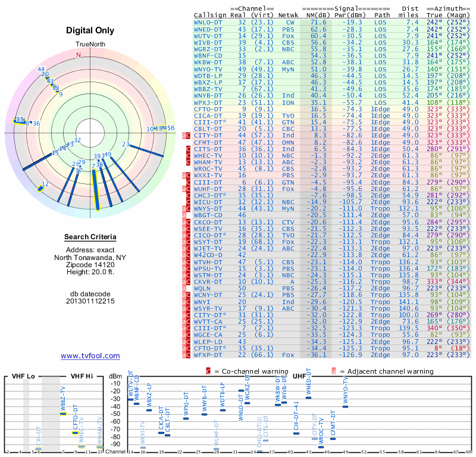The image size is (476, 457).
Task: Click the WSTM-DT callsign
Action: click(x=208, y=275)
